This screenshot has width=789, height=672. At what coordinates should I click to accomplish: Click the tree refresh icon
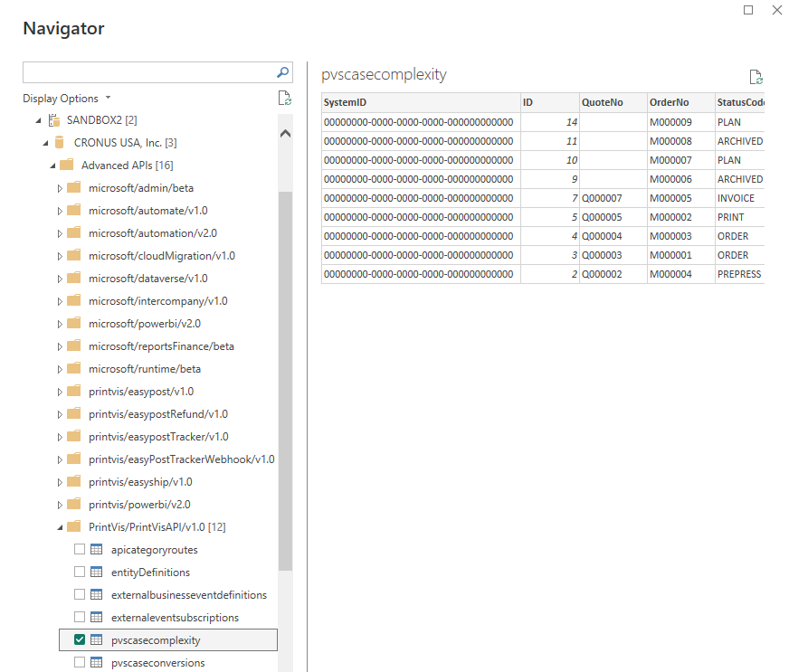coord(284,99)
